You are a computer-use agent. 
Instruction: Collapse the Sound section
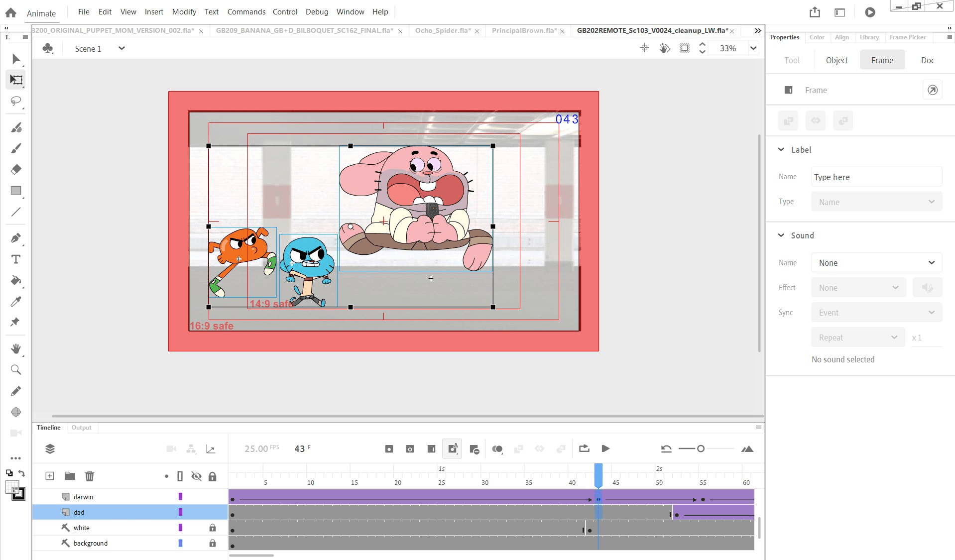point(781,235)
